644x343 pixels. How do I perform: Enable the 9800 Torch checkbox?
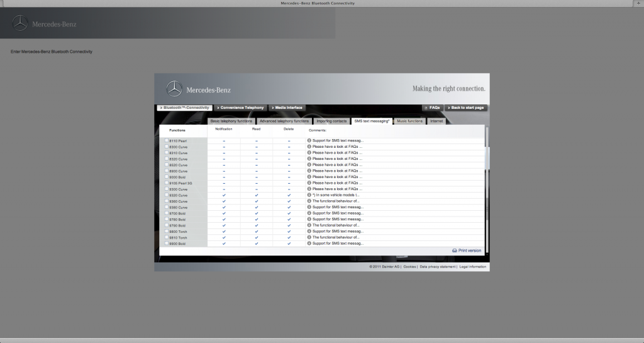[x=167, y=231]
